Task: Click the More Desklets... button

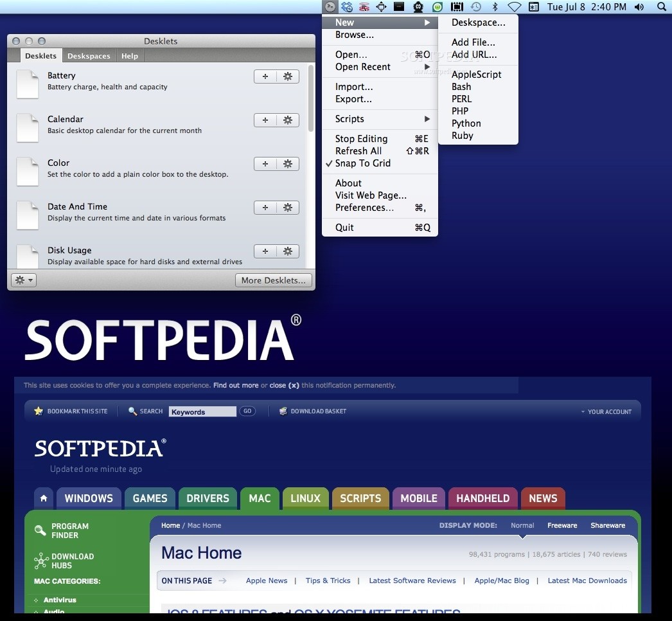Action: (x=274, y=280)
